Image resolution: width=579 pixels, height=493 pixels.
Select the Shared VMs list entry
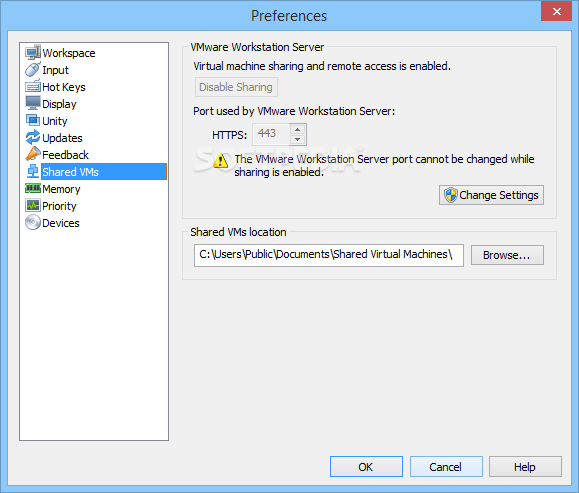click(104, 172)
